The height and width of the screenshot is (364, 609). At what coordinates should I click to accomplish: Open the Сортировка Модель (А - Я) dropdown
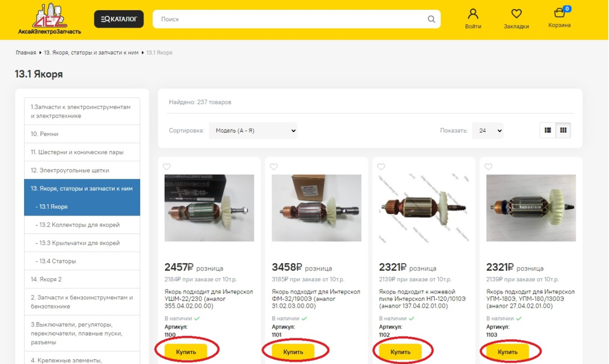click(253, 130)
